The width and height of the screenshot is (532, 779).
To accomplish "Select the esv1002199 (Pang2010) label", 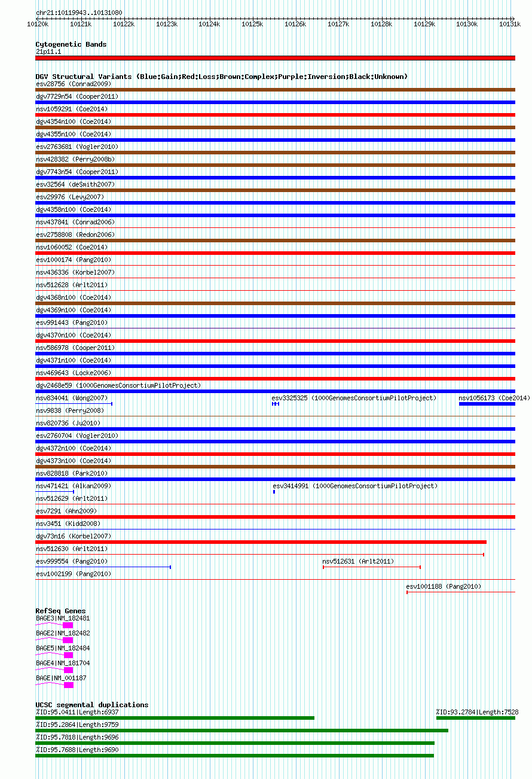I will coord(74,574).
